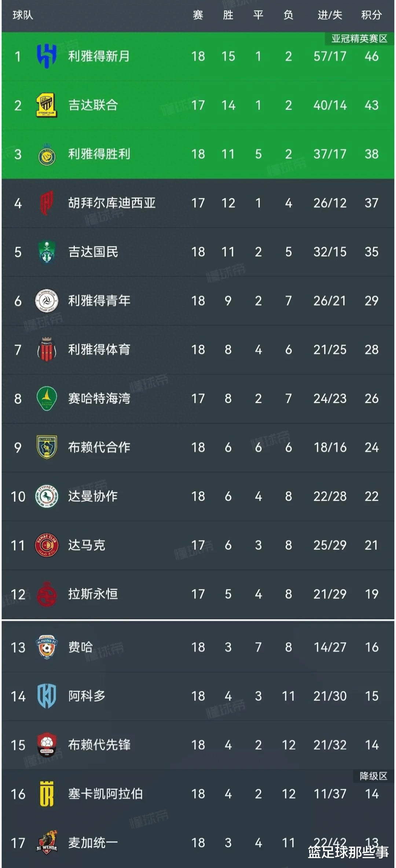This screenshot has width=396, height=868.
Task: Open team name 达曼协作
Action: coord(93,496)
